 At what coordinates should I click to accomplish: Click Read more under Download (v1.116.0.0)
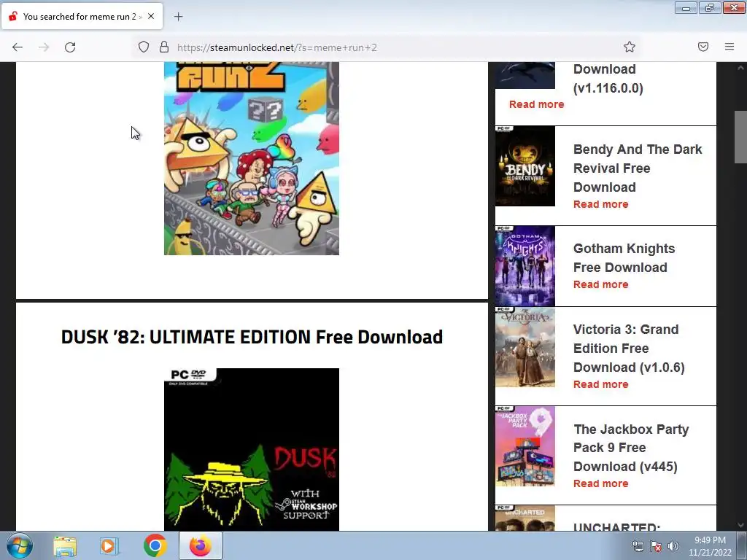[x=536, y=104]
